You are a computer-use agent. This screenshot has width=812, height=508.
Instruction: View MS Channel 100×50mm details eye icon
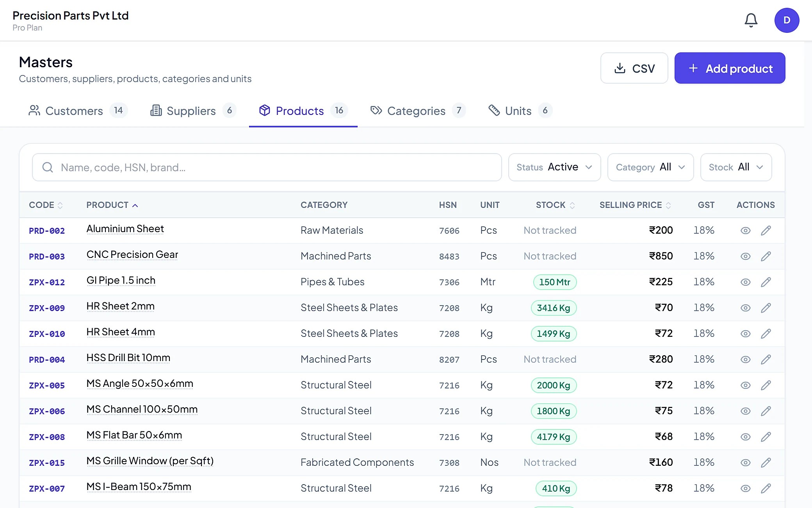(745, 411)
